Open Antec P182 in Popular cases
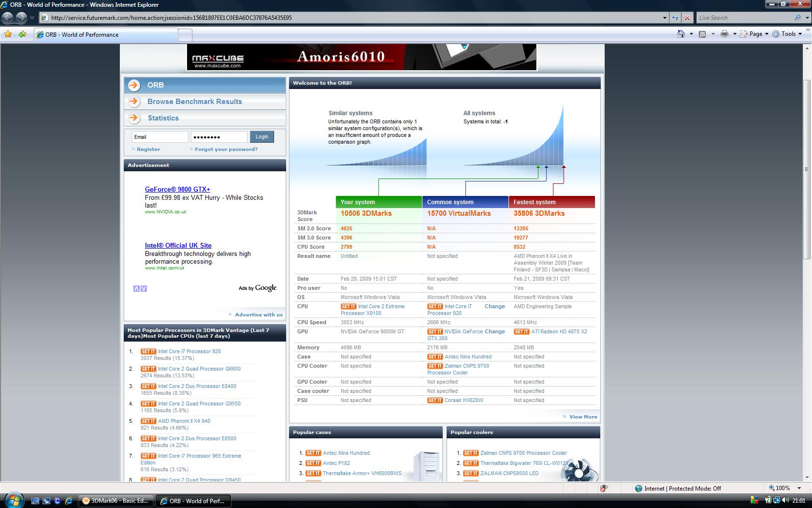Viewport: 812px width, 508px height. 336,463
